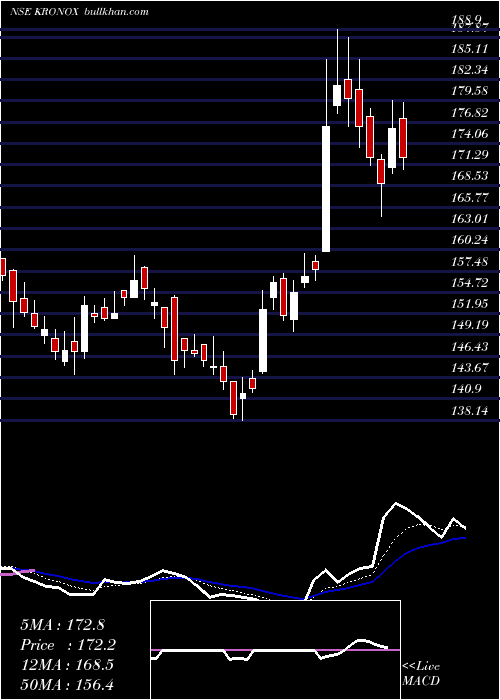This screenshot has width=500, height=700.
Task: Select the 149.19 price axis label
Action: [x=470, y=325]
